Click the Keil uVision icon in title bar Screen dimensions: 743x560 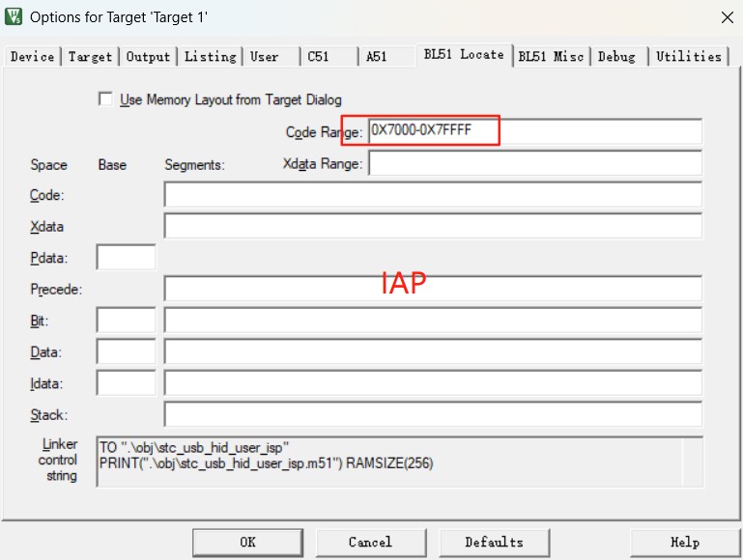(14, 16)
